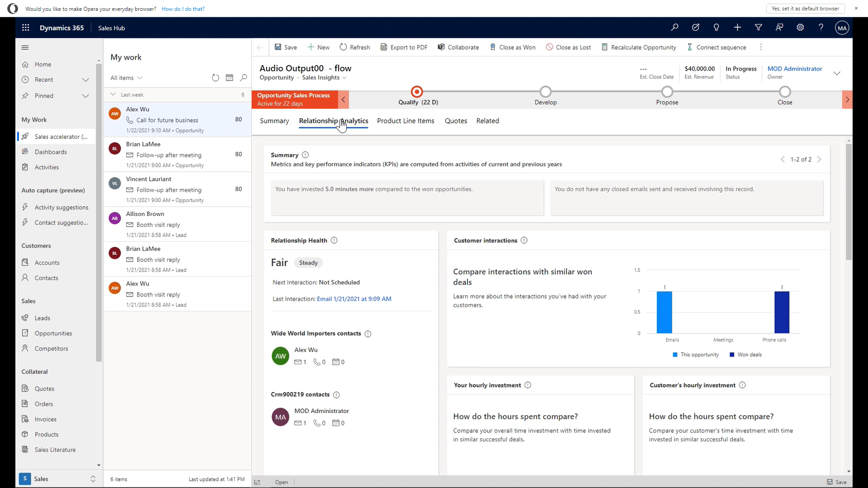This screenshot has height=488, width=868.
Task: Select the Close stage circle
Action: click(785, 92)
